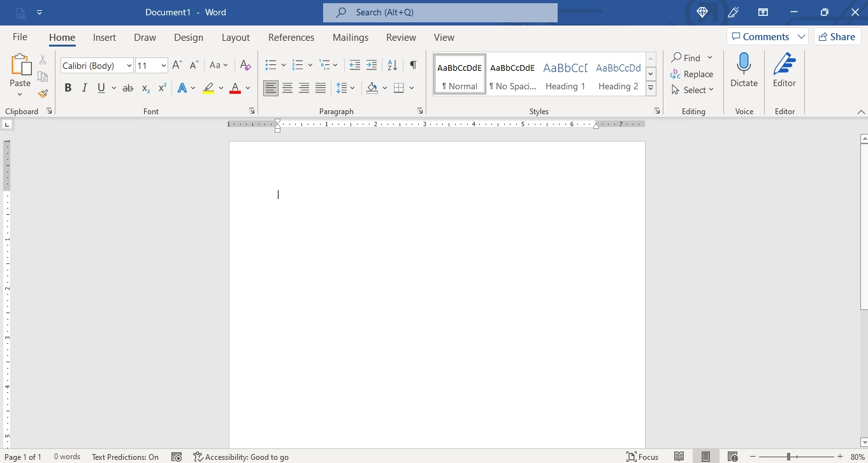Click the Share button
The width and height of the screenshot is (868, 463).
[x=837, y=36]
